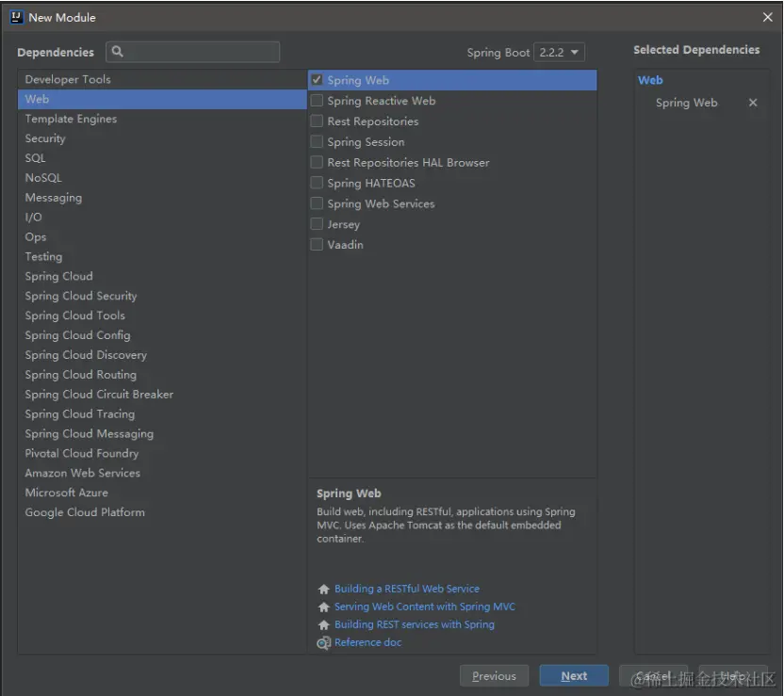This screenshot has height=696, width=784.
Task: Open the Template Engines category
Action: 162,119
